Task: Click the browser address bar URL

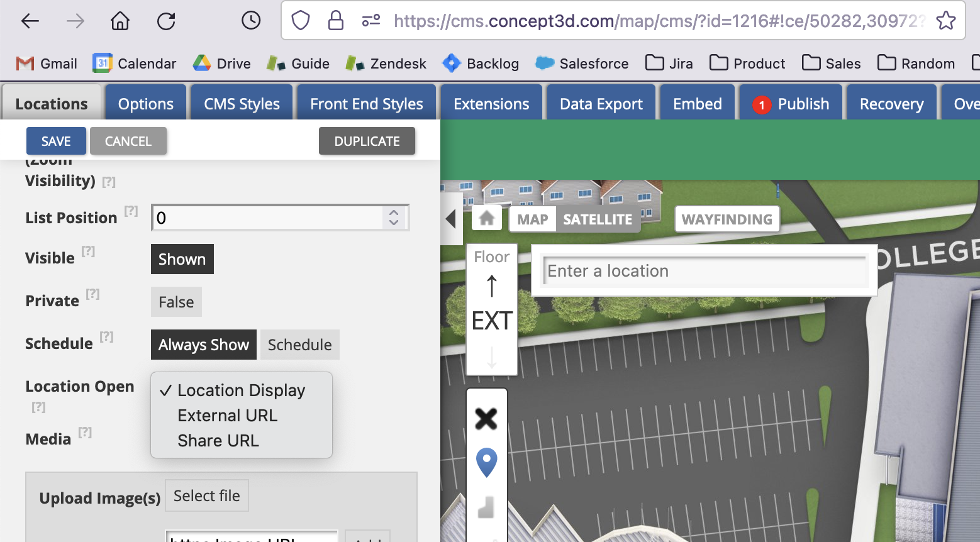Action: tap(659, 21)
